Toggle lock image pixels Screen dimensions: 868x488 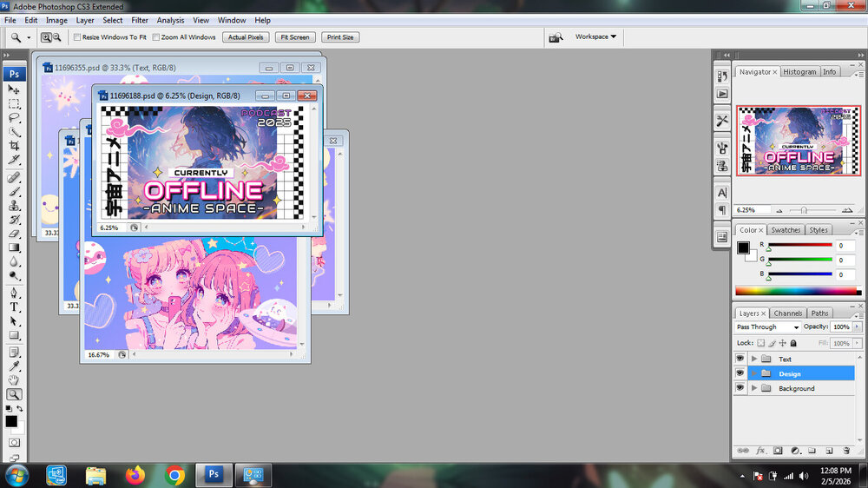point(773,343)
